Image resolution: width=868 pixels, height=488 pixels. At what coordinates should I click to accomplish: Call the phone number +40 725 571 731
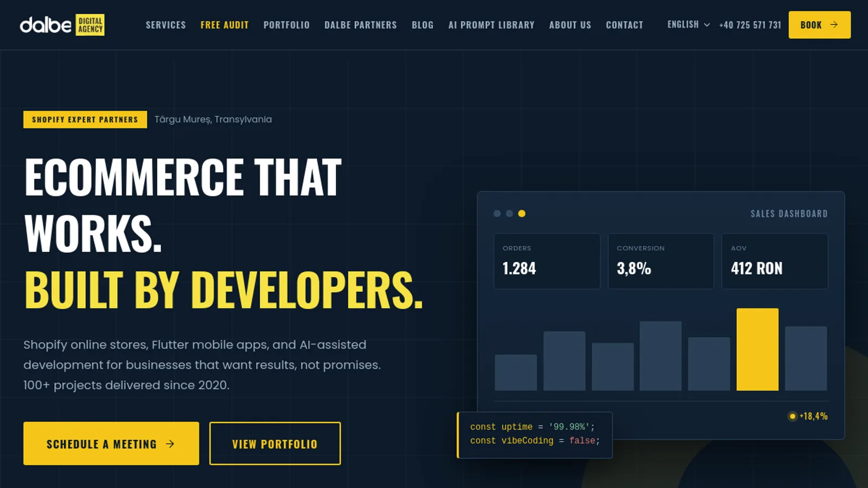click(750, 25)
